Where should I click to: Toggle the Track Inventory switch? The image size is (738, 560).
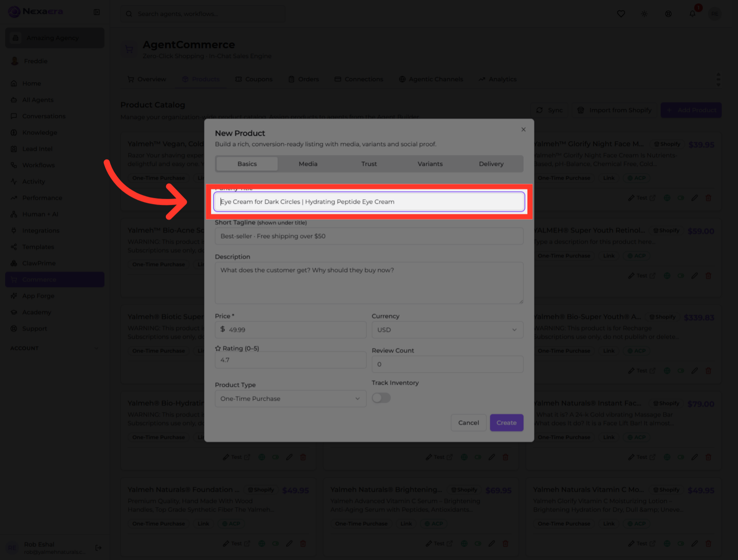pos(381,398)
